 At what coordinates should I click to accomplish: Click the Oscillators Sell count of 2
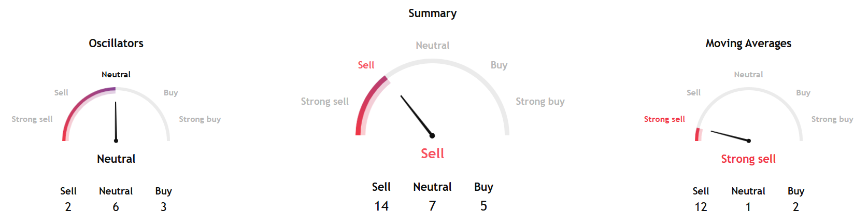(68, 207)
